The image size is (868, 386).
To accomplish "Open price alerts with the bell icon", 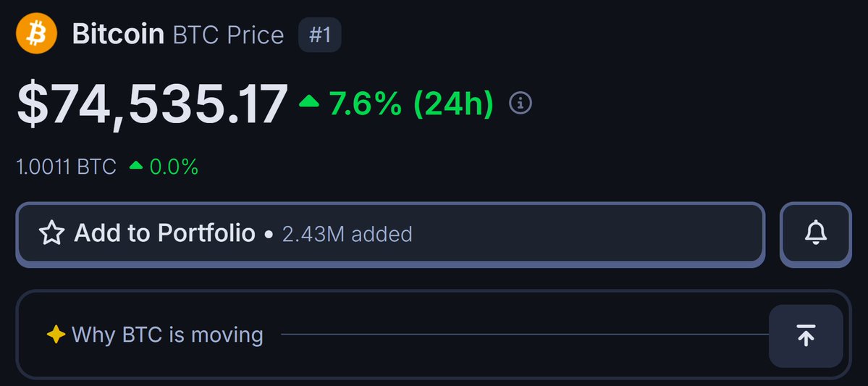I will 815,234.
